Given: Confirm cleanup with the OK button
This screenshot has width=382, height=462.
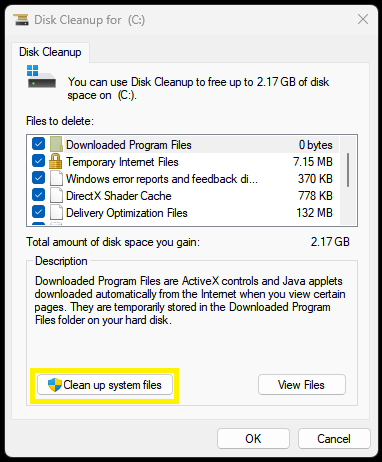Looking at the screenshot, I should (x=253, y=439).
